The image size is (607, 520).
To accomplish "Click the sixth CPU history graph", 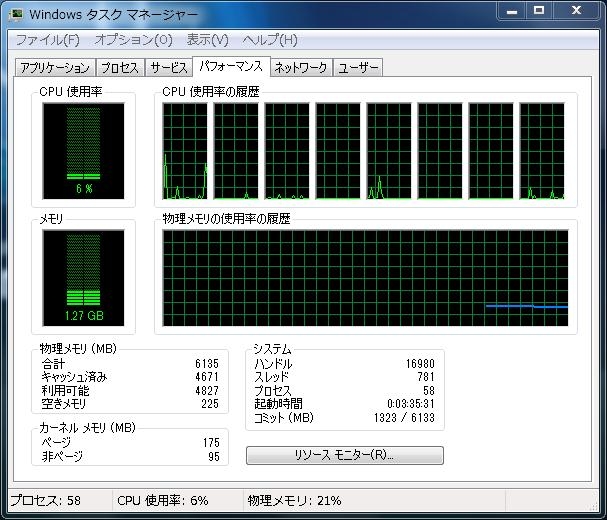I will (440, 151).
